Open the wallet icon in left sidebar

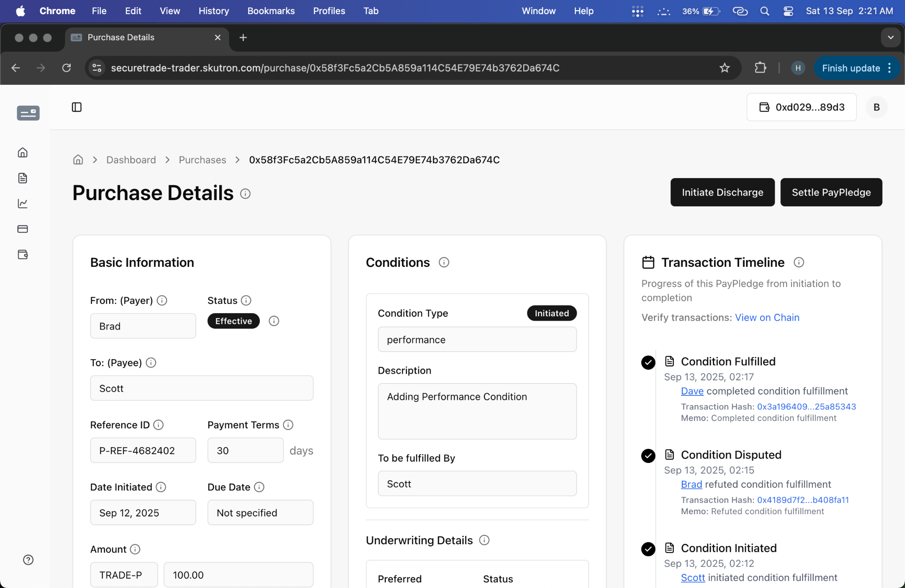point(23,254)
